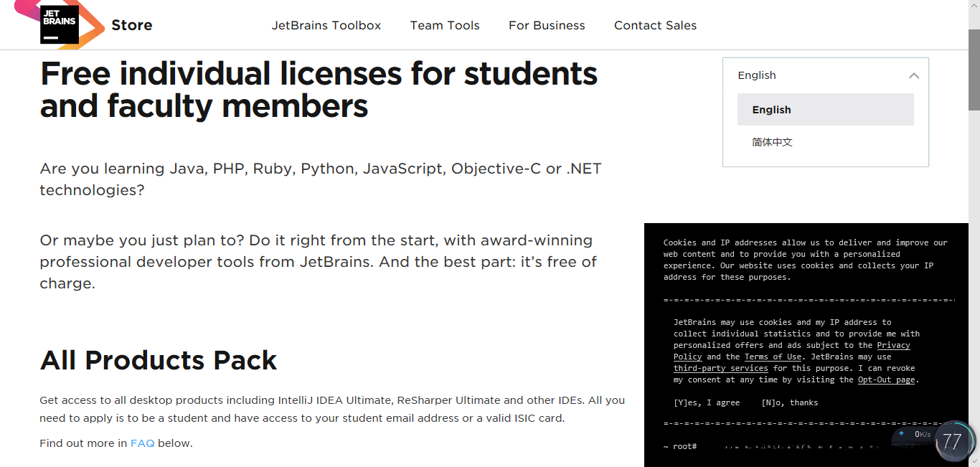Image resolution: width=980 pixels, height=467 pixels.
Task: Click the scrollbar up arrow
Action: coord(974,5)
